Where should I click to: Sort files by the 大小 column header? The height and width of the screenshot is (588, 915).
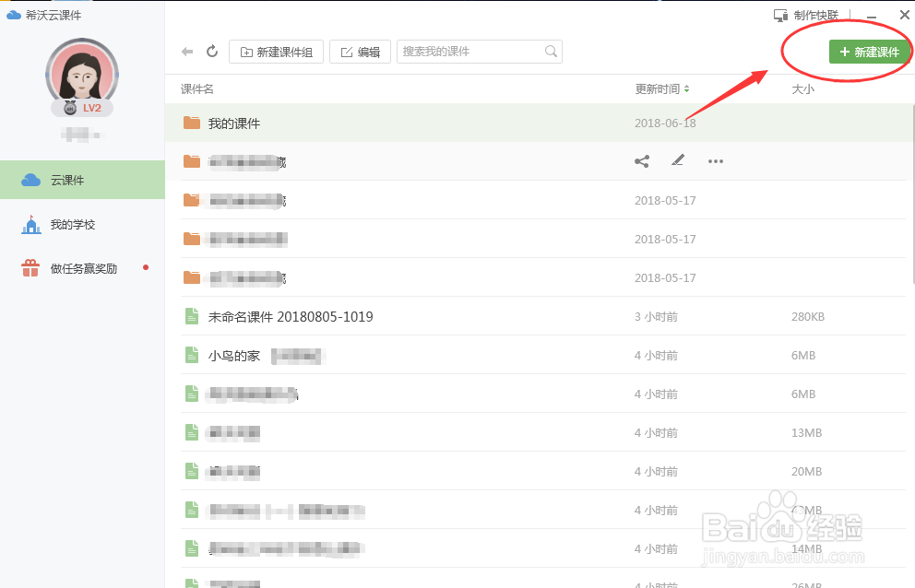click(802, 88)
